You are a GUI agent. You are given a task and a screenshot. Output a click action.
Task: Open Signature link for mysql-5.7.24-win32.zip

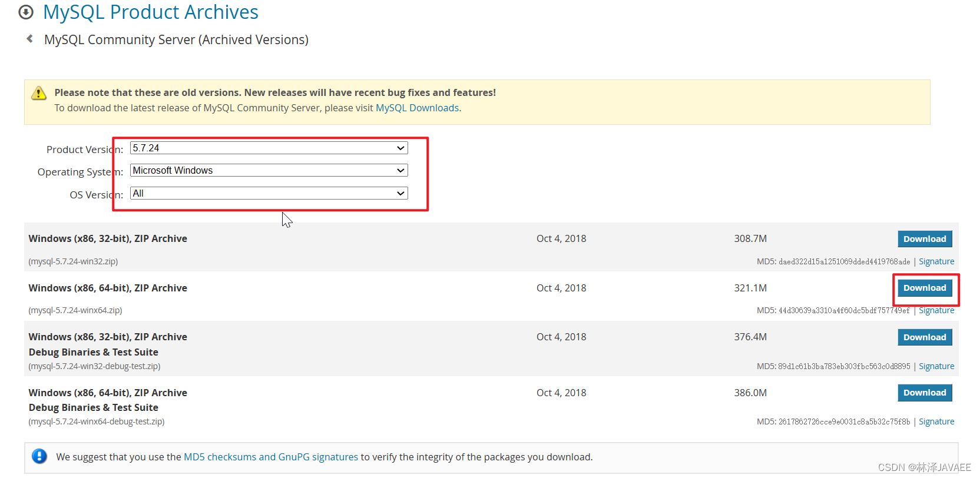936,261
